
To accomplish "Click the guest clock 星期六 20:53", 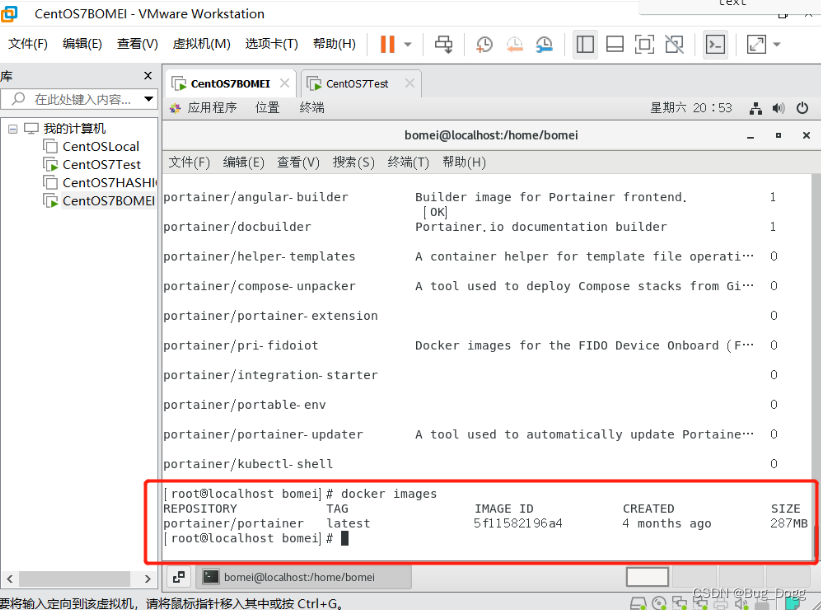I will click(691, 108).
